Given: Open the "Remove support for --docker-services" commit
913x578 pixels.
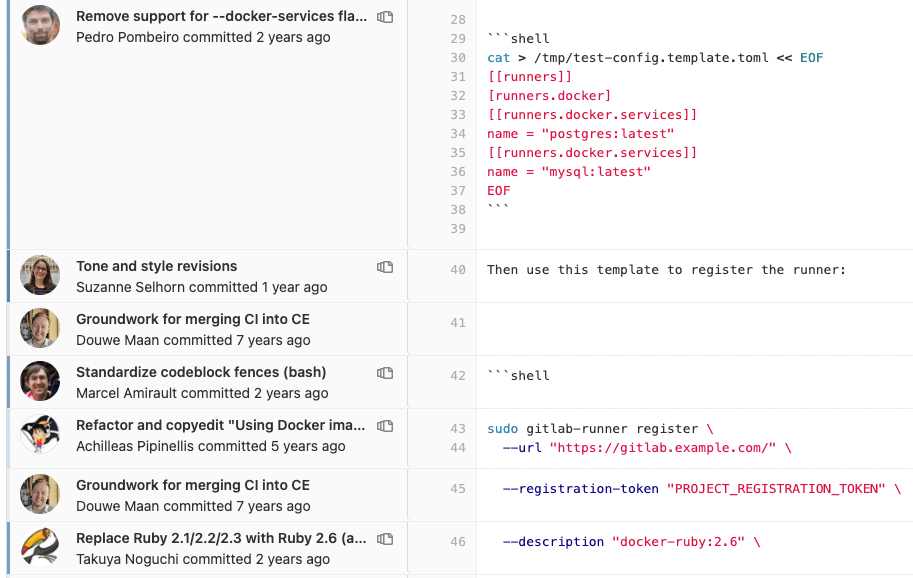Looking at the screenshot, I should coord(221,17).
